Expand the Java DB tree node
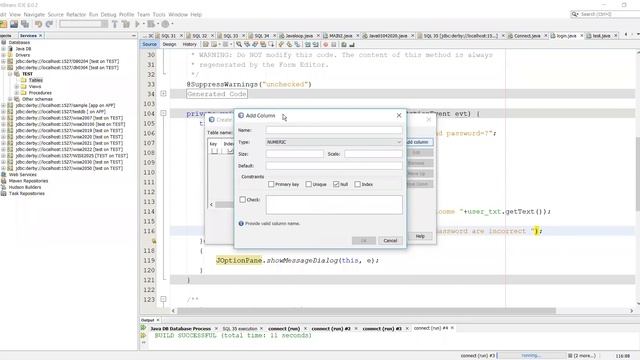Screen dimensions: 640x360 coord(3,49)
